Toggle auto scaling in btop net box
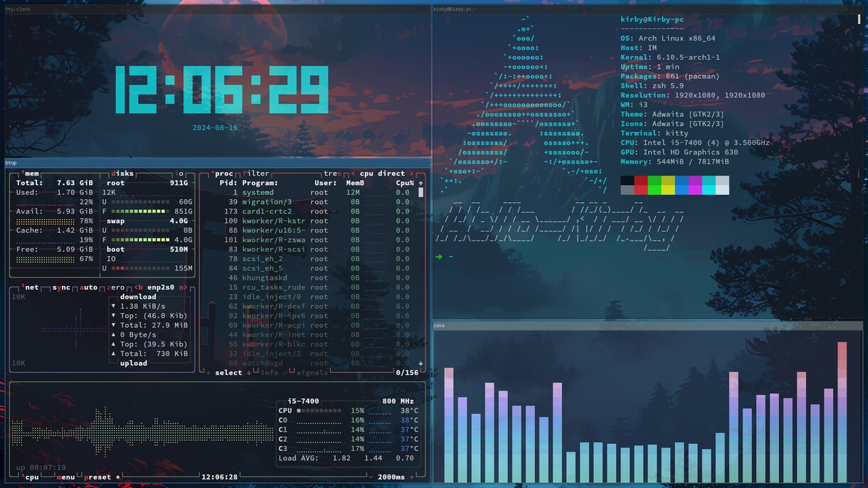The height and width of the screenshot is (488, 868). 89,287
